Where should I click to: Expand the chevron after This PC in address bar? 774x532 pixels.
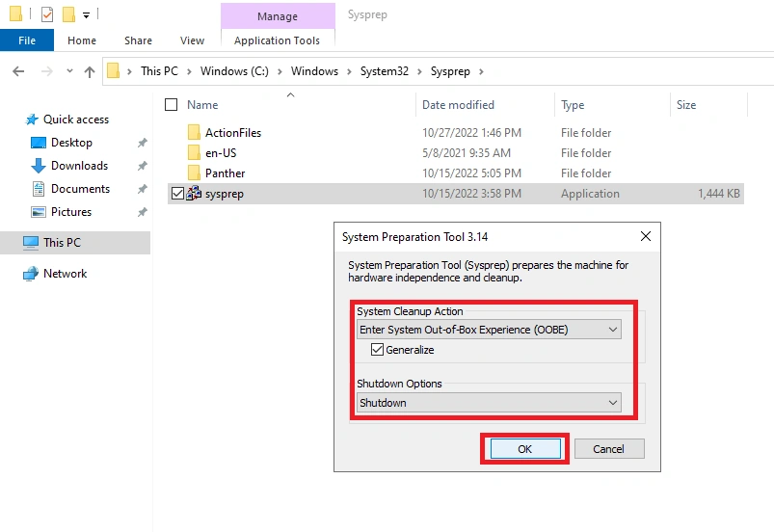pos(189,71)
